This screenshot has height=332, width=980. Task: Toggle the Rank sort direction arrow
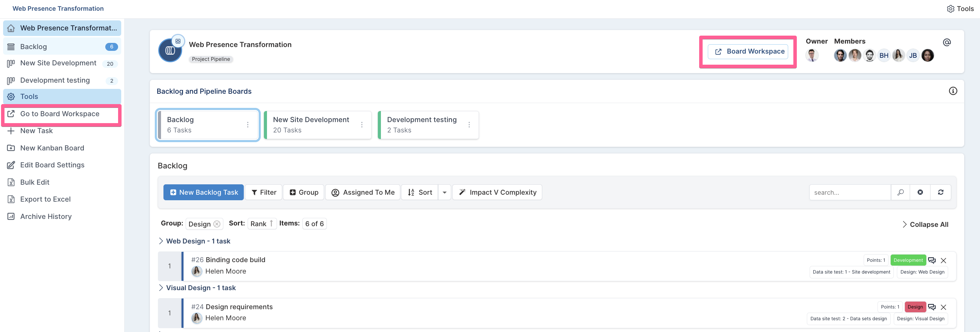(x=271, y=223)
